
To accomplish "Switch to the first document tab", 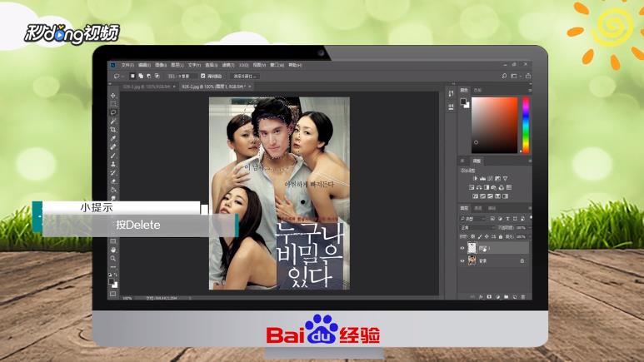I will pos(147,87).
